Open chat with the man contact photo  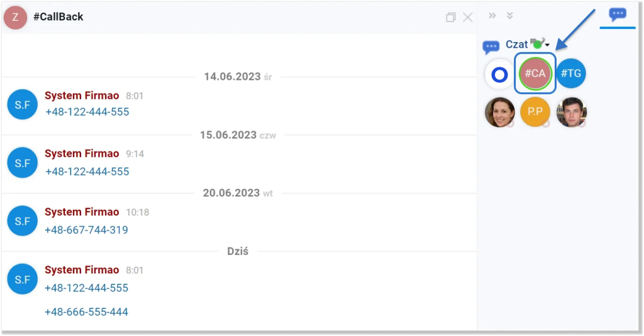(571, 112)
